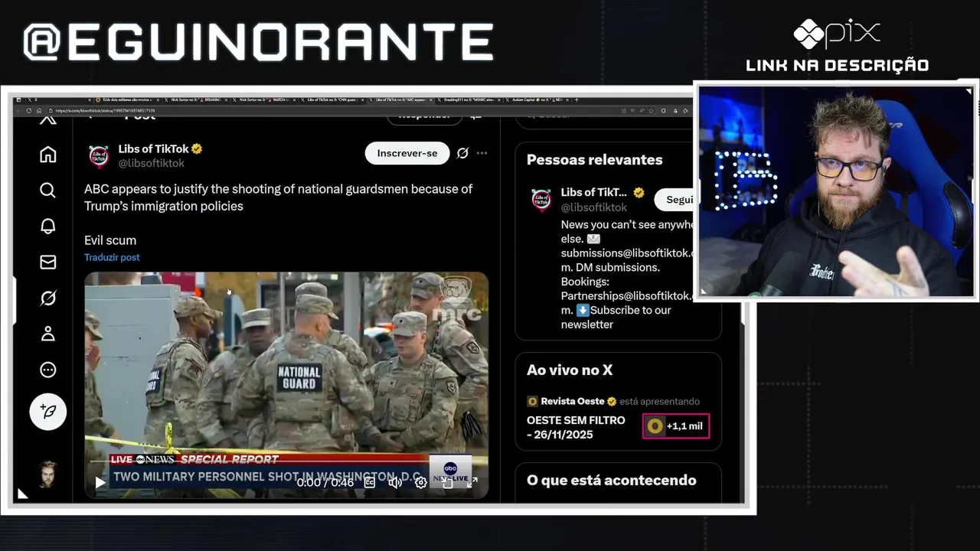Switch to the 'Autism Capital no X' tab
The width and height of the screenshot is (980, 551).
click(x=535, y=99)
